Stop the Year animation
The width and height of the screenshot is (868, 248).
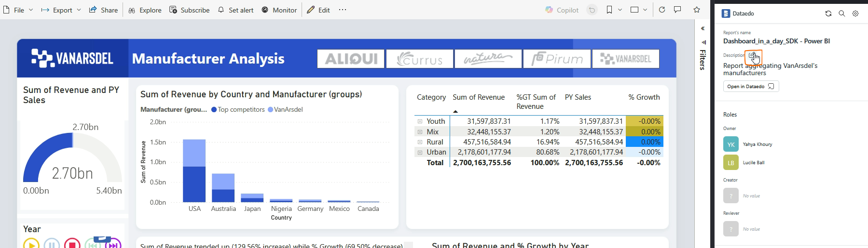click(x=72, y=244)
